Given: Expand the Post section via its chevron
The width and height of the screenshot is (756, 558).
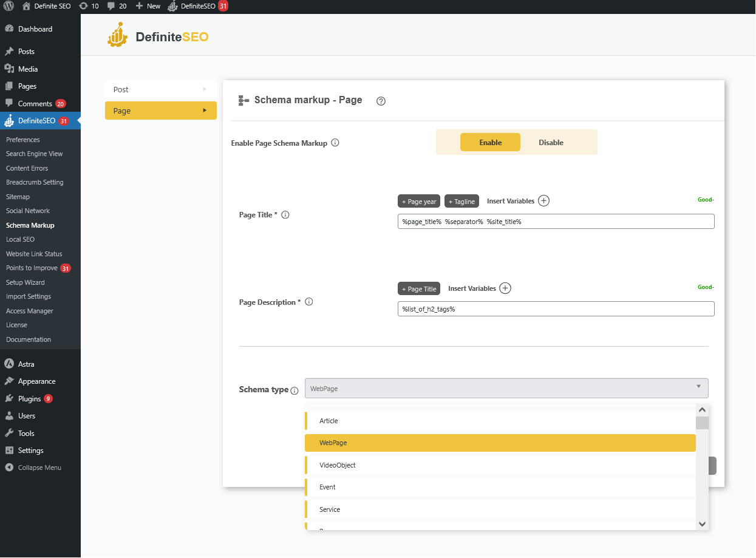Looking at the screenshot, I should point(204,89).
